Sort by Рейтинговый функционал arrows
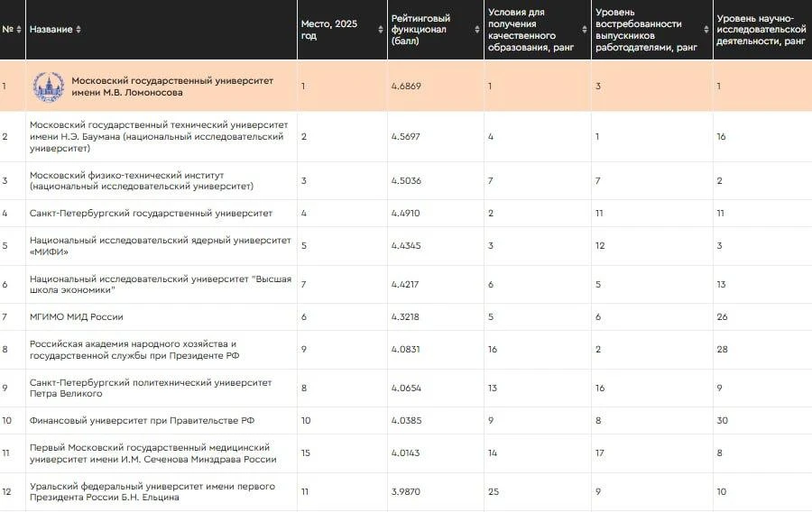Viewport: 812px width, 512px height. pyautogui.click(x=477, y=30)
